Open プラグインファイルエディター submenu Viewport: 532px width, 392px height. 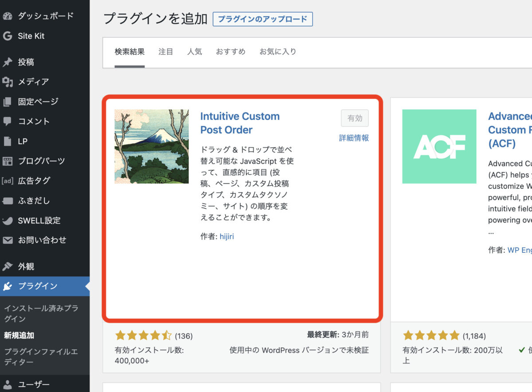tap(41, 357)
